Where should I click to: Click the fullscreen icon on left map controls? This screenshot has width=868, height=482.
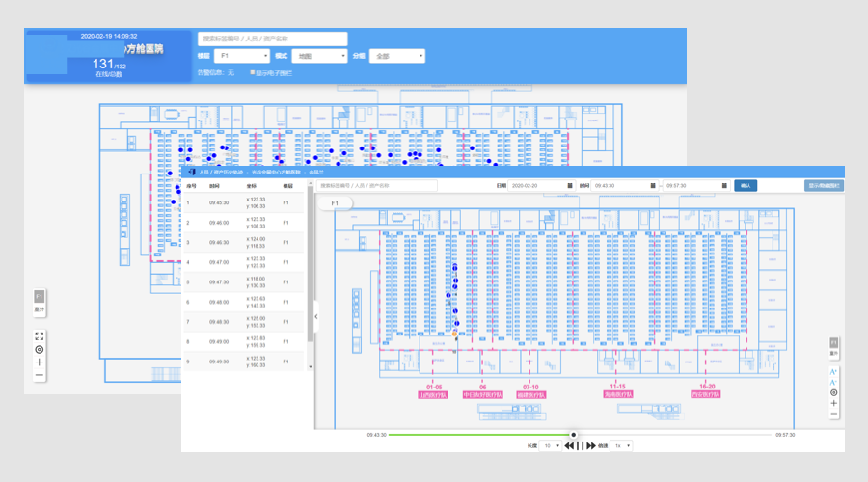[x=40, y=336]
